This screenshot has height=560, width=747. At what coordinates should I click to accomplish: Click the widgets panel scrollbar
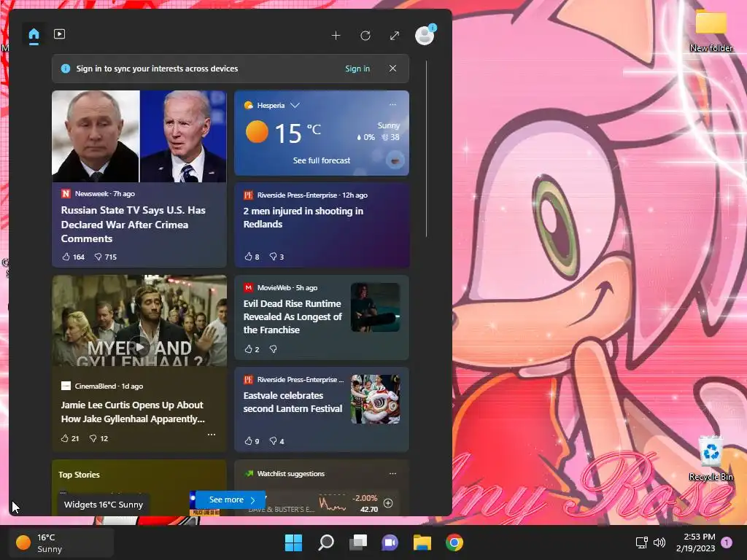click(x=426, y=149)
